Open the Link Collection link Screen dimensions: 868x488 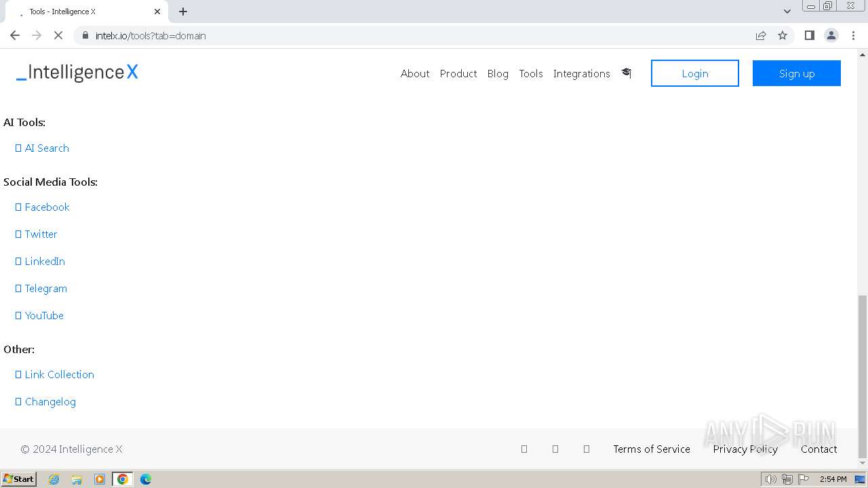54,374
